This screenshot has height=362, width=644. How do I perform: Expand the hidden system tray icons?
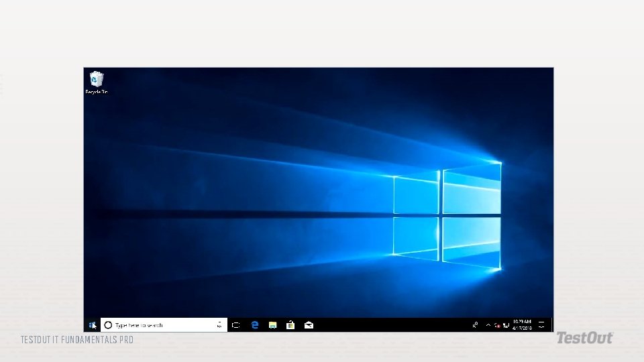coord(488,325)
